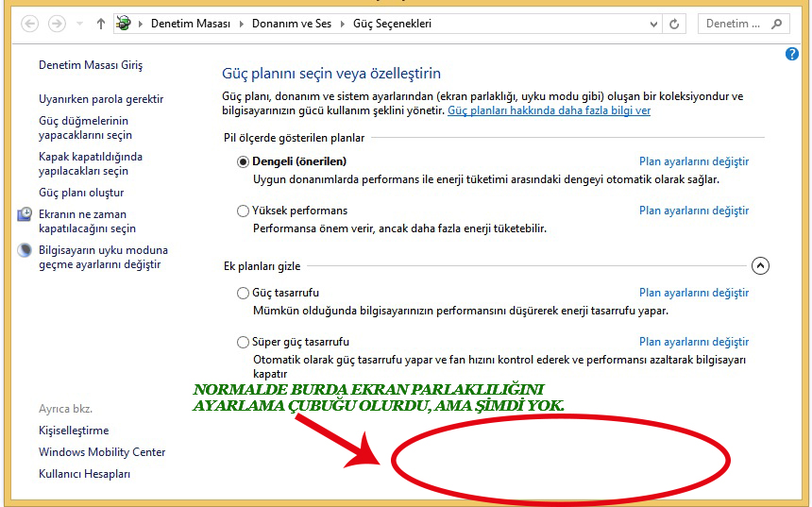Click the search magnifier icon
The width and height of the screenshot is (812, 507).
point(776,24)
